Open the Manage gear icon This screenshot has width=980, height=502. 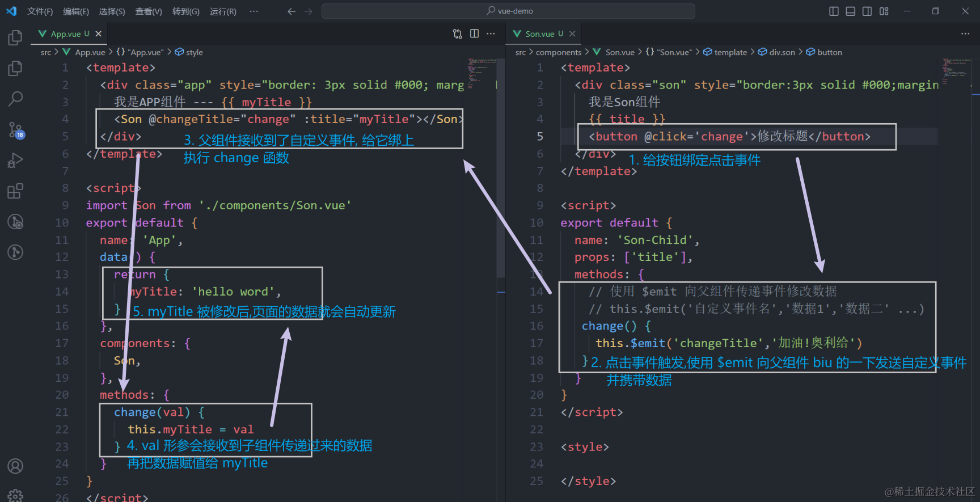click(15, 495)
